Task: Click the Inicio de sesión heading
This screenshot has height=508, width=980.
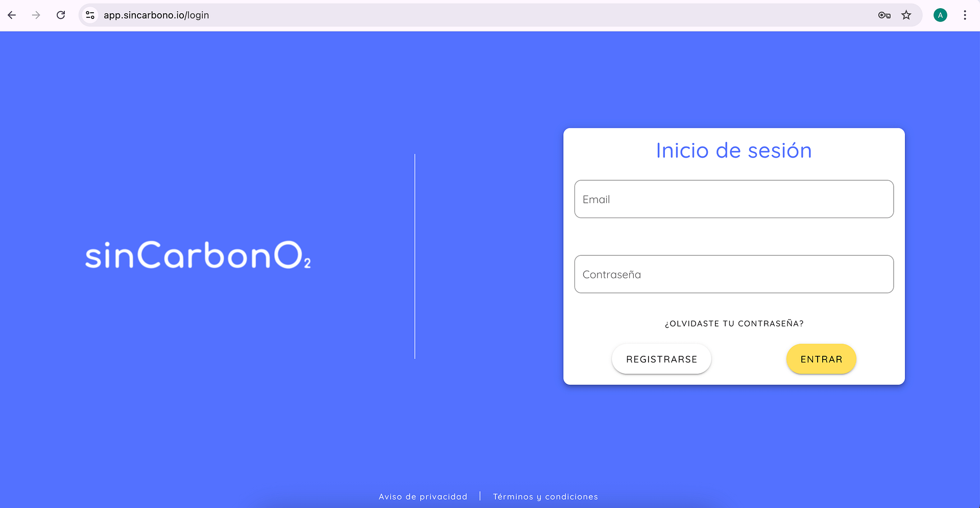Action: tap(734, 151)
